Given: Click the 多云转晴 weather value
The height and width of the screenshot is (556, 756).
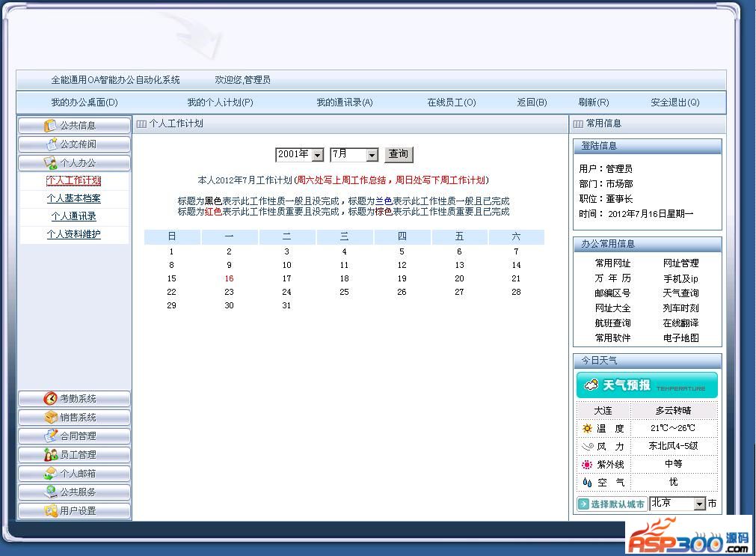Looking at the screenshot, I should (674, 411).
